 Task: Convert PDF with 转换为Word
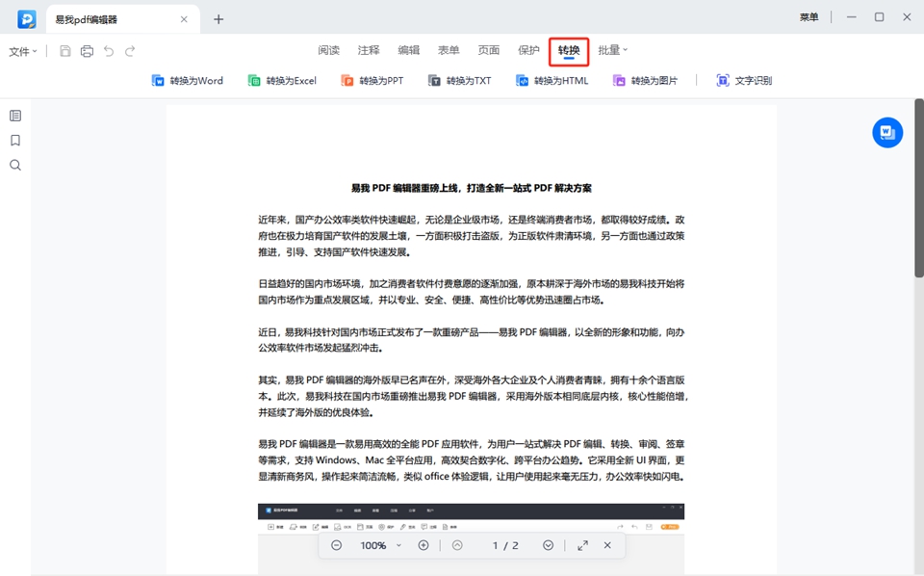pyautogui.click(x=188, y=81)
